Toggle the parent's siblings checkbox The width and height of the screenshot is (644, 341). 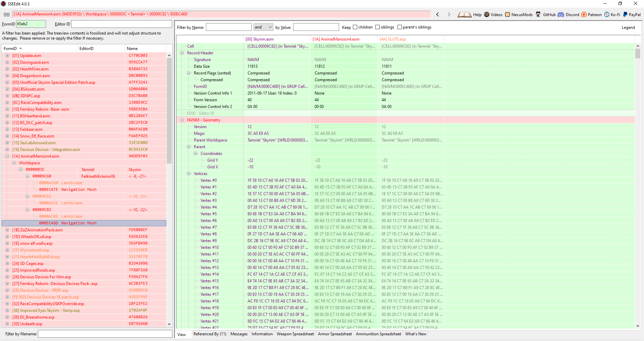coord(399,27)
